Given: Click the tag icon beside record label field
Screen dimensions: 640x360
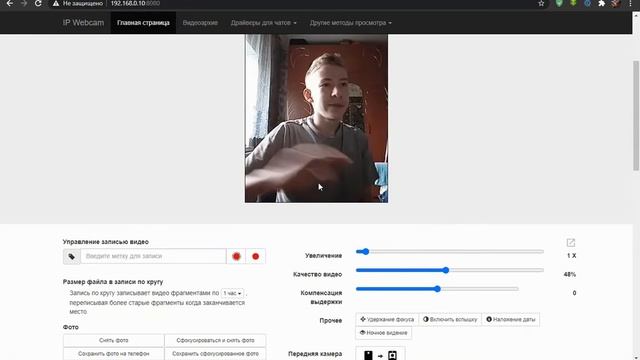Looking at the screenshot, I should pos(71,256).
